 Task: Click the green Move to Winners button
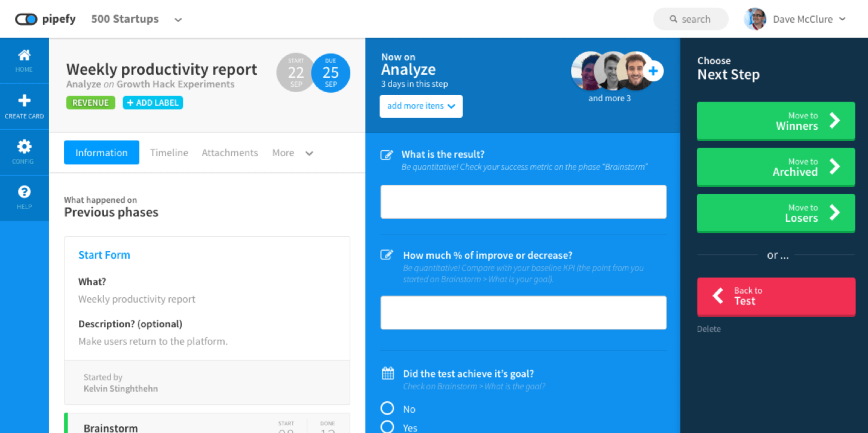click(x=776, y=121)
